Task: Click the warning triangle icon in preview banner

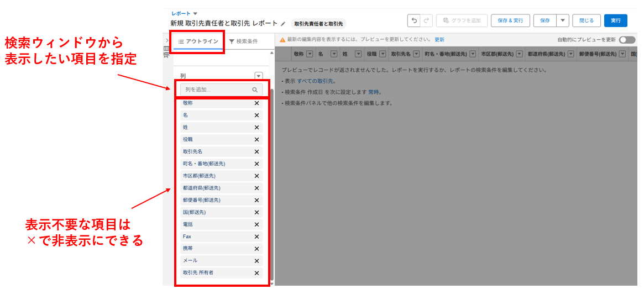Action: pyautogui.click(x=282, y=40)
